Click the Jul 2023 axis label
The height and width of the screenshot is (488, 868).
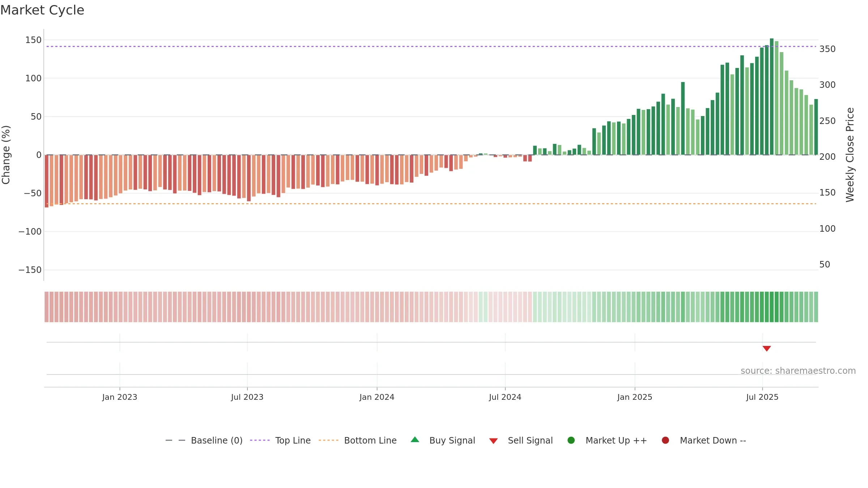pos(247,397)
